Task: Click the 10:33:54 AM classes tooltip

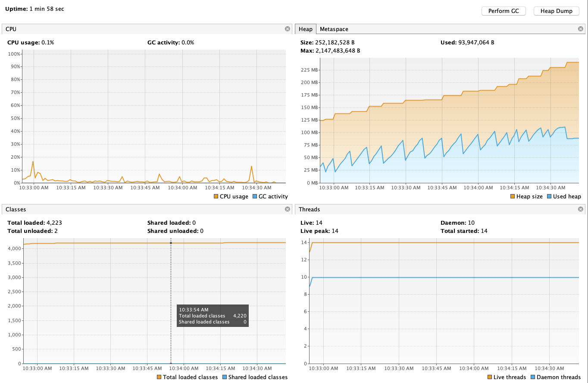Action: [213, 316]
